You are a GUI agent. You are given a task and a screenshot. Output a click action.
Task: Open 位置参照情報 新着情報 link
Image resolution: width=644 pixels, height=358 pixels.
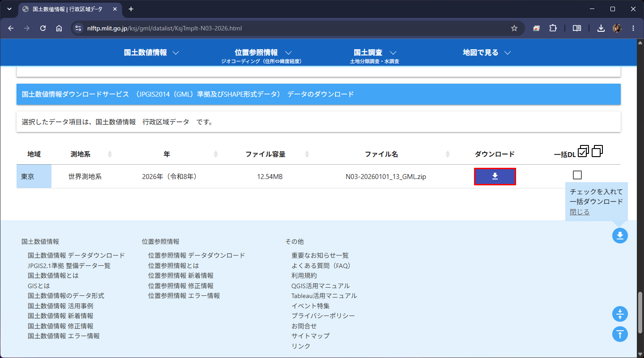(x=181, y=276)
